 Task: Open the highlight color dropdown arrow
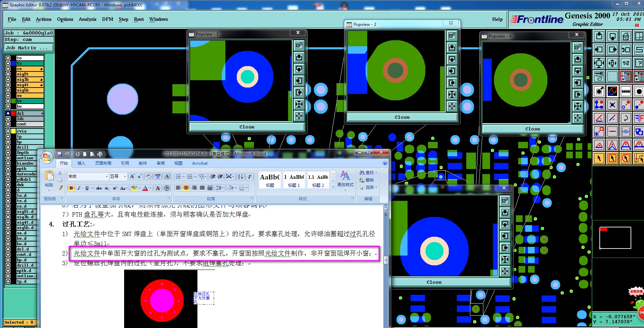(139, 188)
